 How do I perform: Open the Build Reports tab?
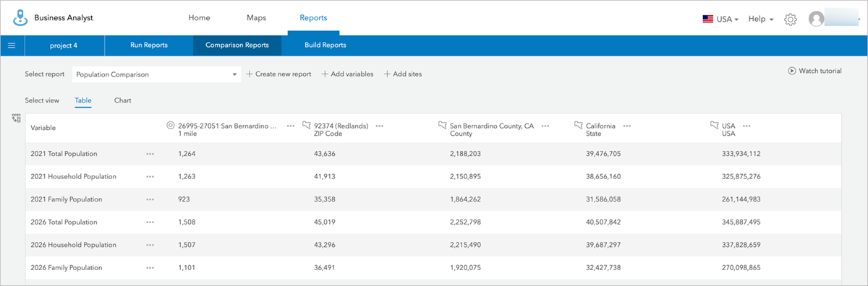point(325,45)
